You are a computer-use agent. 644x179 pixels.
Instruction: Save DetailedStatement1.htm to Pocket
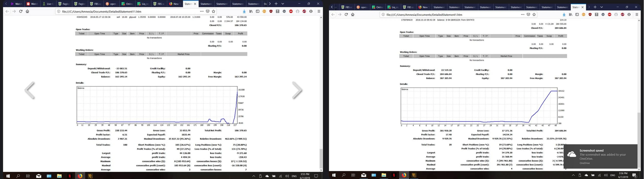tap(528, 15)
